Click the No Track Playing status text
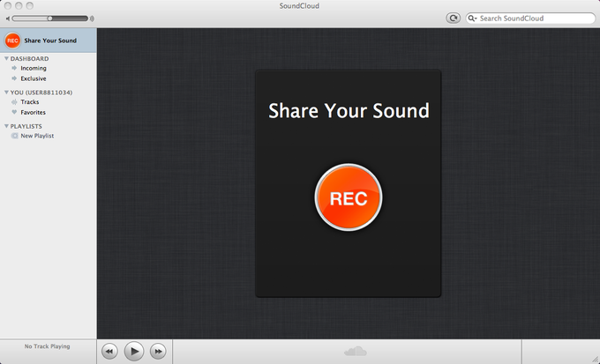The image size is (600, 364). pos(47,346)
